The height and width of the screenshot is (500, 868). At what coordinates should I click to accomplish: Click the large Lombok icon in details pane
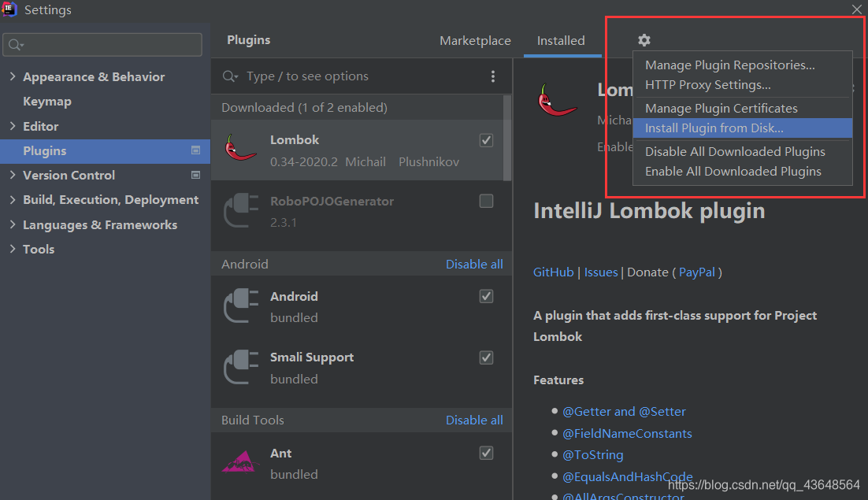[557, 99]
